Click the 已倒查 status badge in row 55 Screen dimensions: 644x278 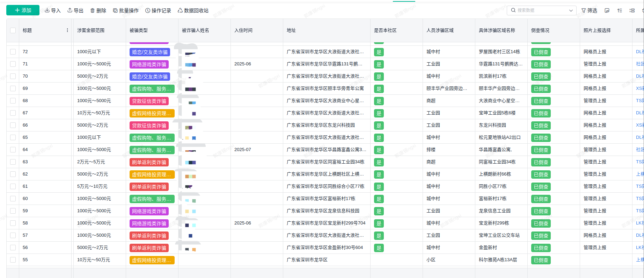541,260
